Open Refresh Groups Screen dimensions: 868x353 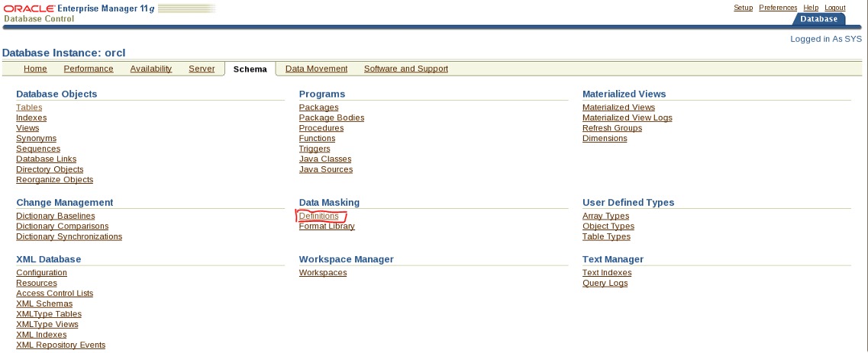click(612, 128)
